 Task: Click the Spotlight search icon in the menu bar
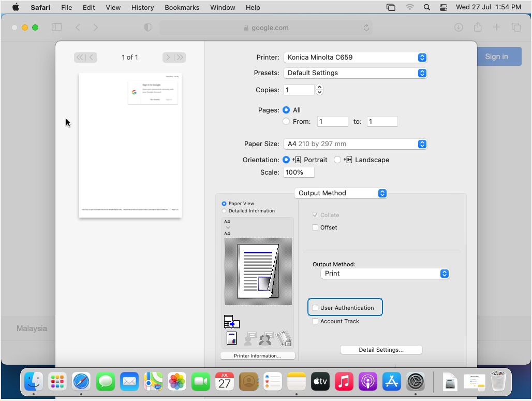[x=426, y=7]
